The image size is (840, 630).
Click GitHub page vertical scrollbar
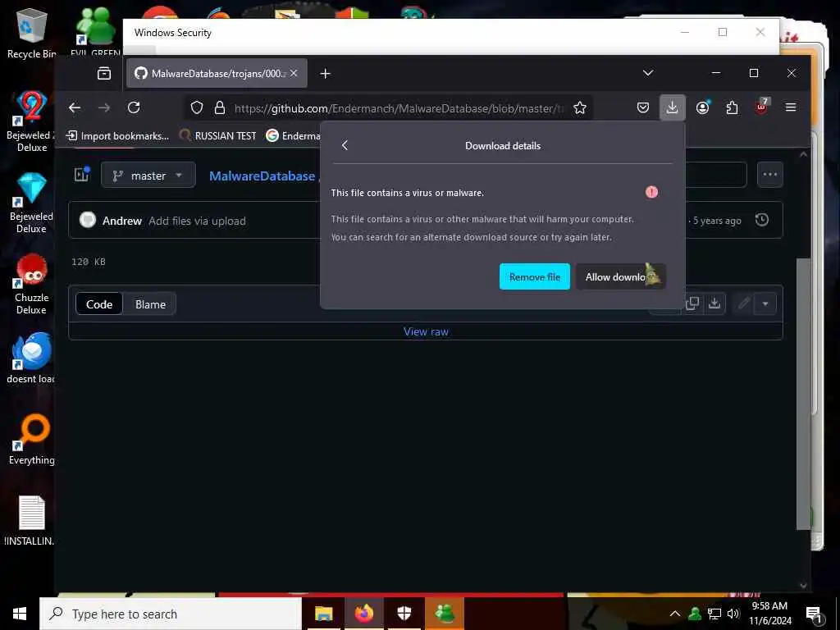(803, 394)
